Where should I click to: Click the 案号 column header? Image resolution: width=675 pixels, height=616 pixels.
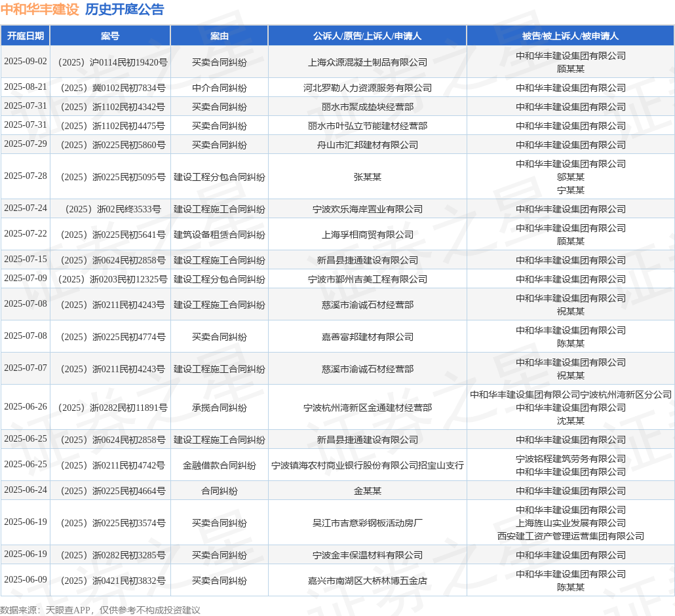pos(110,36)
